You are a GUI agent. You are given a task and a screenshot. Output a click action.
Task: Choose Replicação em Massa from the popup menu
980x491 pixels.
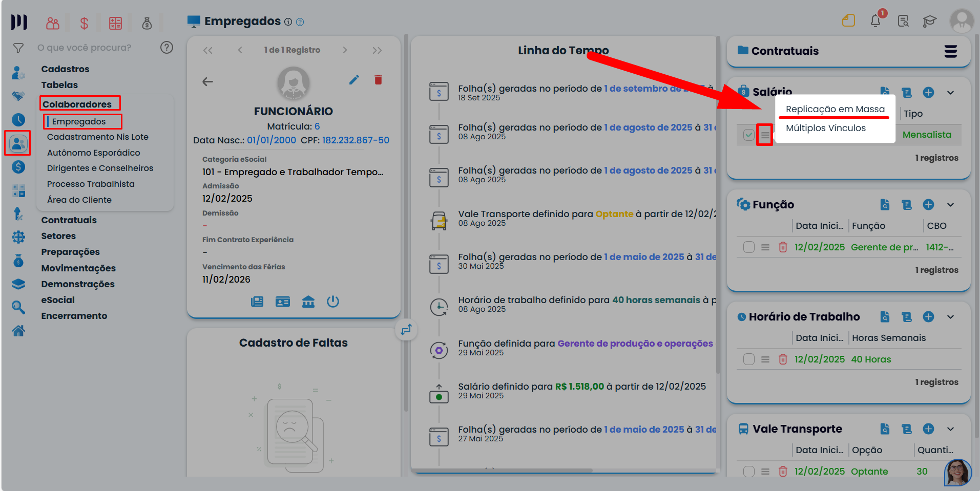(835, 109)
